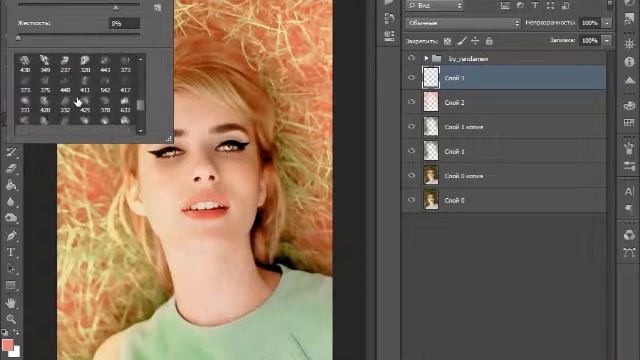Click the opacity 100% value field

(590, 23)
